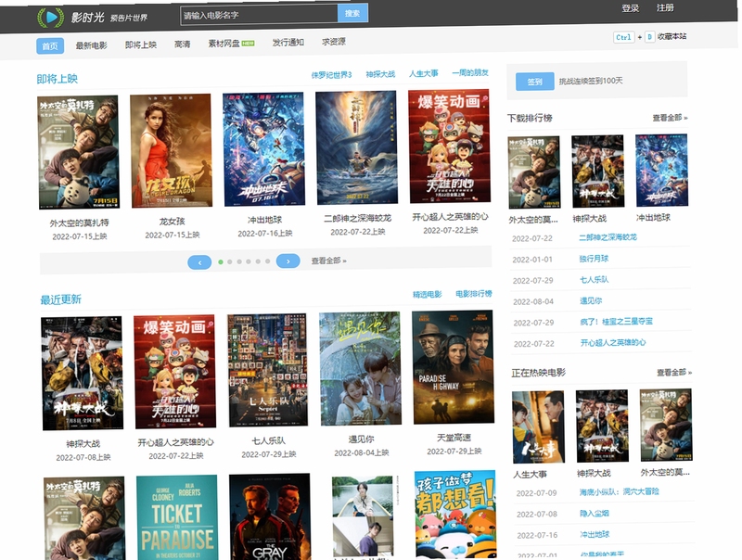Hit the blue 搜索 button

pos(352,13)
